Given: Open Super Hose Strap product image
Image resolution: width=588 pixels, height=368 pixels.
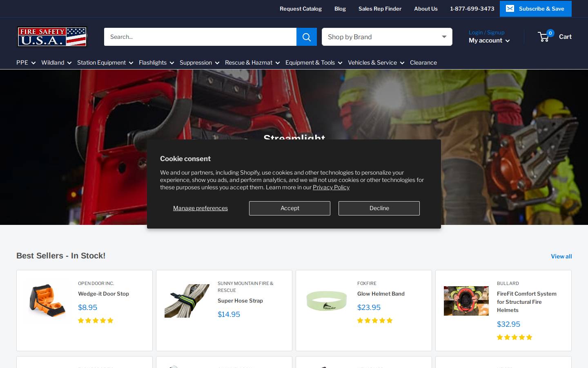Looking at the screenshot, I should [x=187, y=301].
